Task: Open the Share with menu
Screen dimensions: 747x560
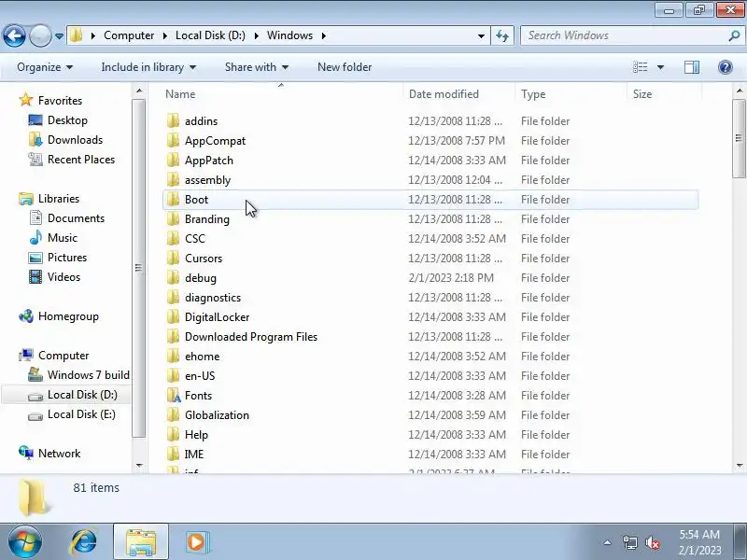Action: 256,67
